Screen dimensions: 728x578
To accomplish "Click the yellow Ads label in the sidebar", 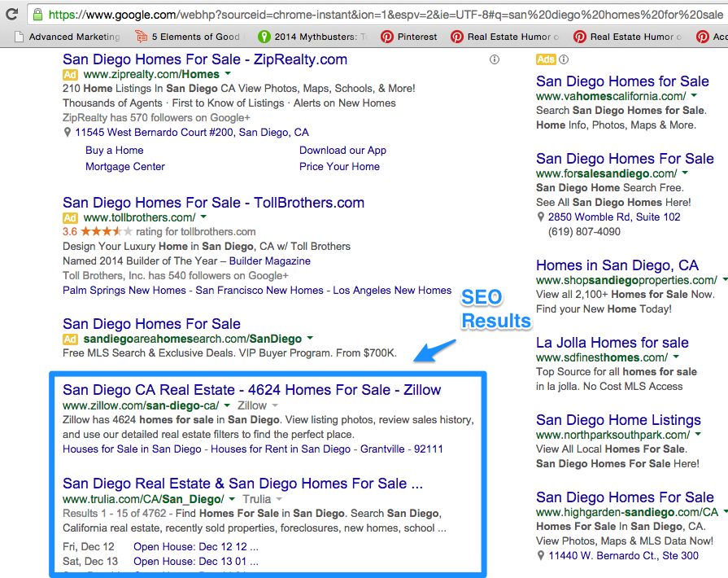I will (546, 59).
